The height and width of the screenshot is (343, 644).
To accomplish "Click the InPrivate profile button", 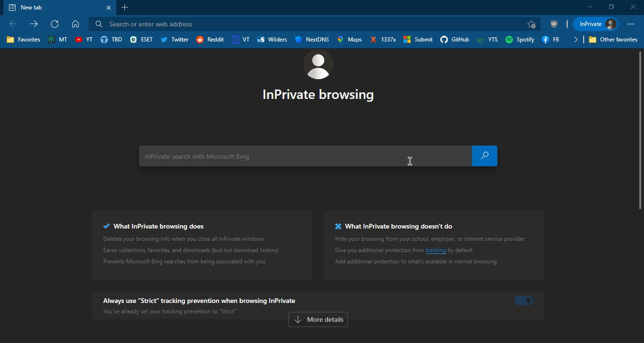I will pos(595,24).
